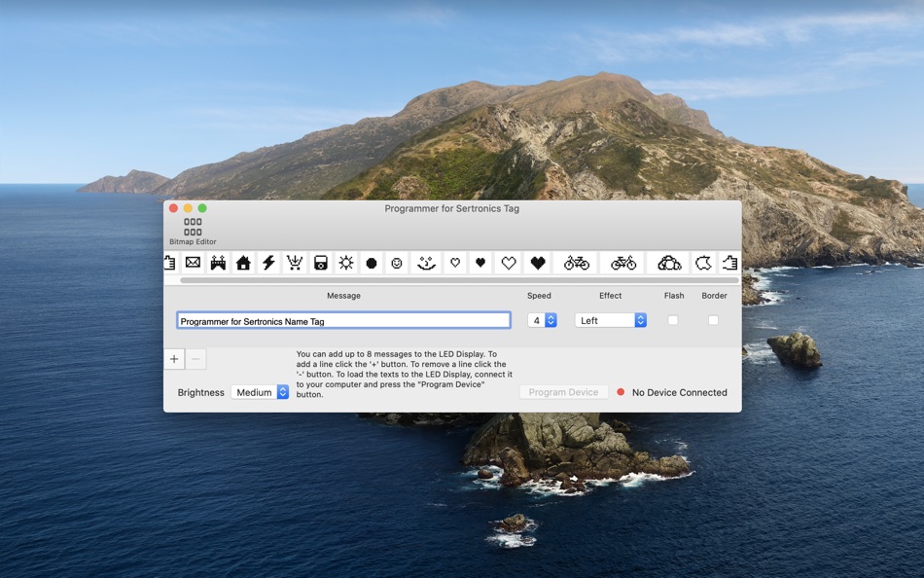Click into the Message text field
This screenshot has width=924, height=578.
(343, 320)
